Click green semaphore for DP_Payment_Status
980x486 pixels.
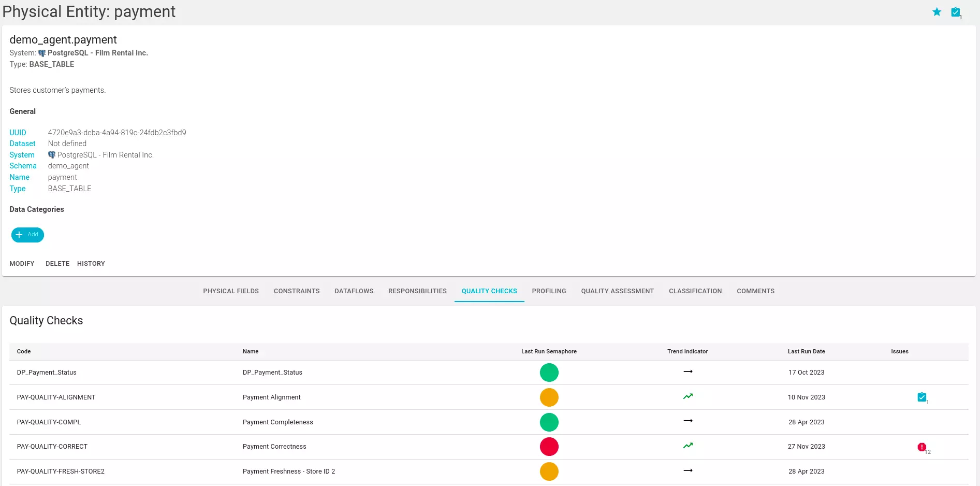tap(549, 373)
